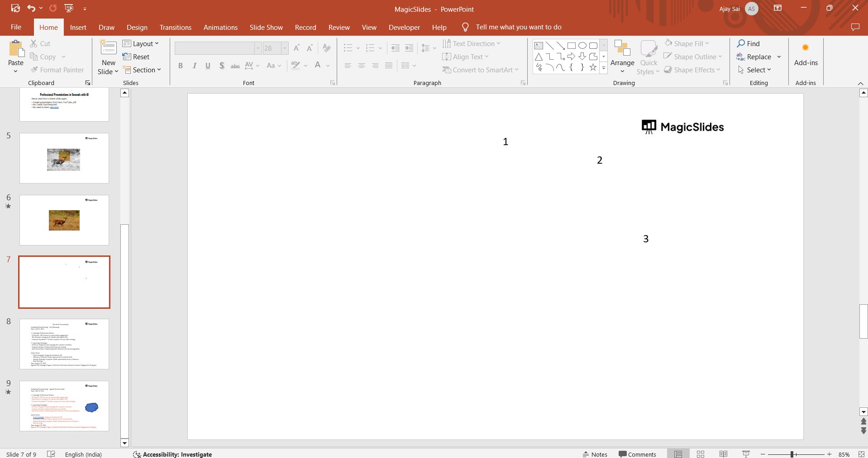
Task: Expand the Section dropdown
Action: pos(142,70)
